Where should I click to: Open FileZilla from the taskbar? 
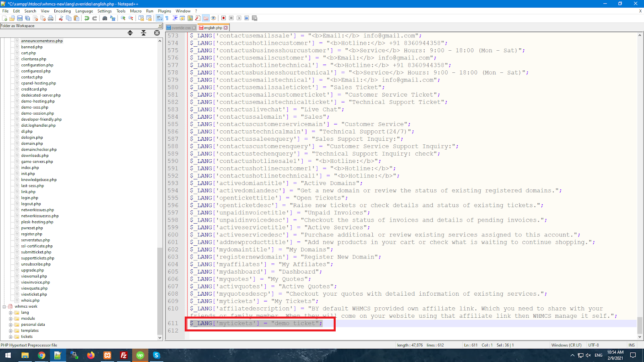pyautogui.click(x=124, y=356)
